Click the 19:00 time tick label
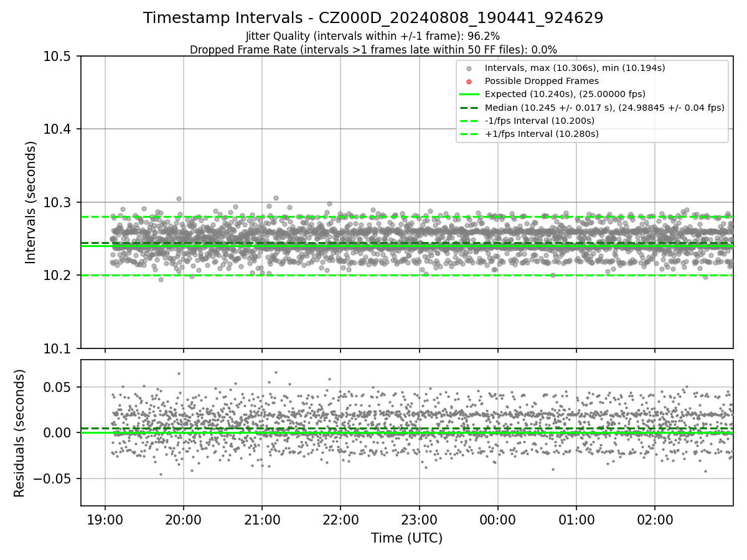The width and height of the screenshot is (747, 560). pos(105,519)
